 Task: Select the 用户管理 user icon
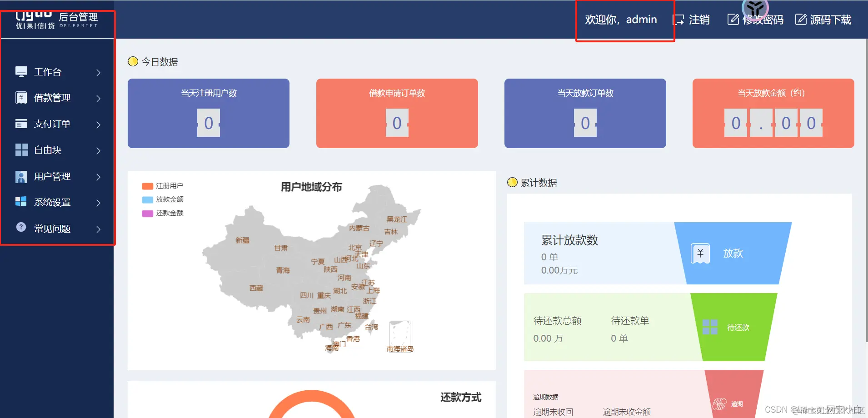point(20,176)
